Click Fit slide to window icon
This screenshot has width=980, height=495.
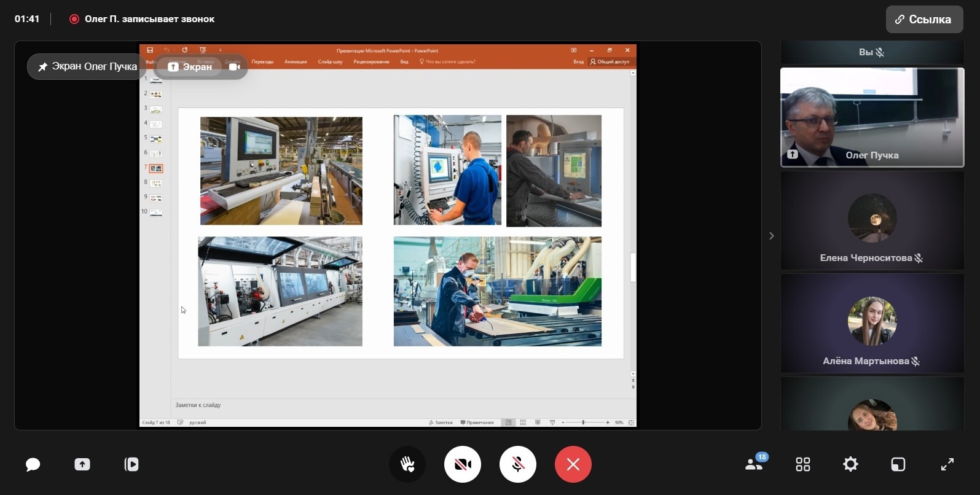point(631,423)
